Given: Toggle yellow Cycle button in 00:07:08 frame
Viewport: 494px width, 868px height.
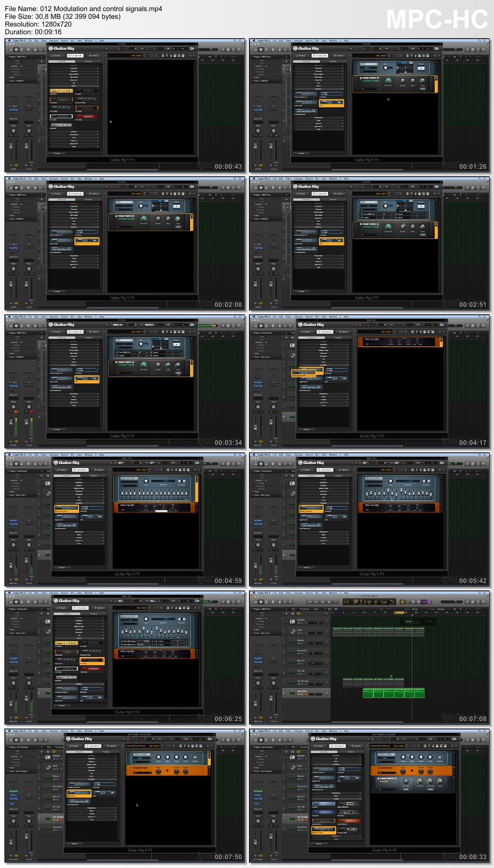Looking at the screenshot, I should click(x=402, y=602).
